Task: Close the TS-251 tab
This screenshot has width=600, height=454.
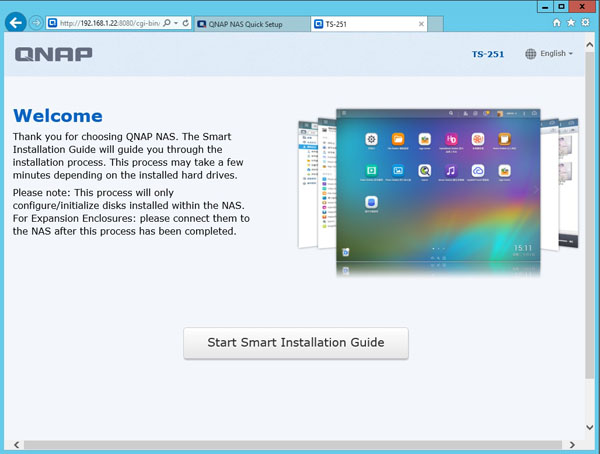Action: coord(421,24)
